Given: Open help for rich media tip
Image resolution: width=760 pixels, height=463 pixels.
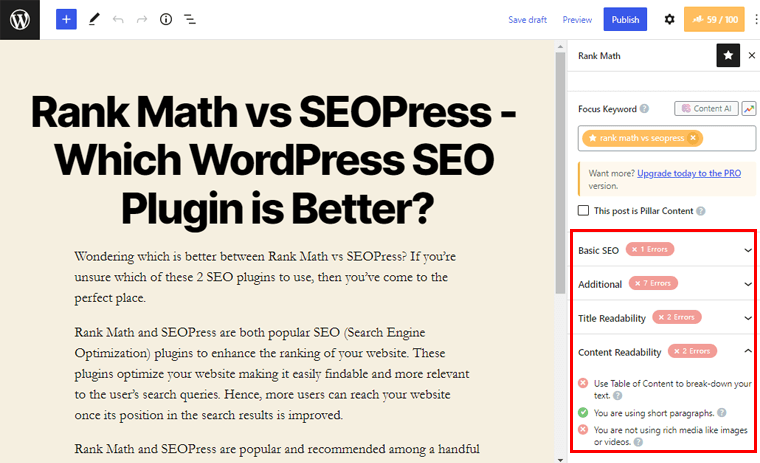Looking at the screenshot, I should 638,442.
